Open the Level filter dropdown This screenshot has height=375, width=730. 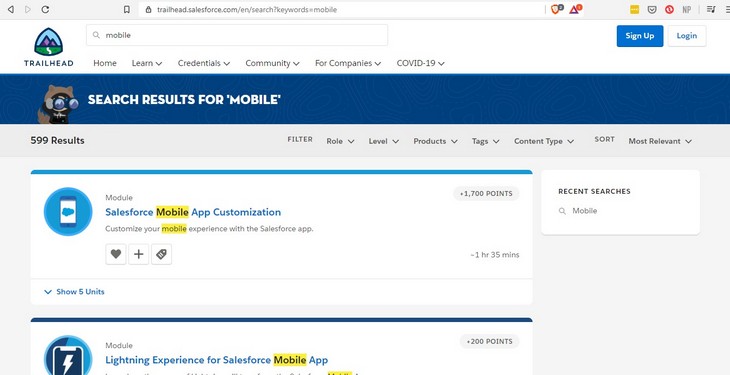(x=384, y=141)
